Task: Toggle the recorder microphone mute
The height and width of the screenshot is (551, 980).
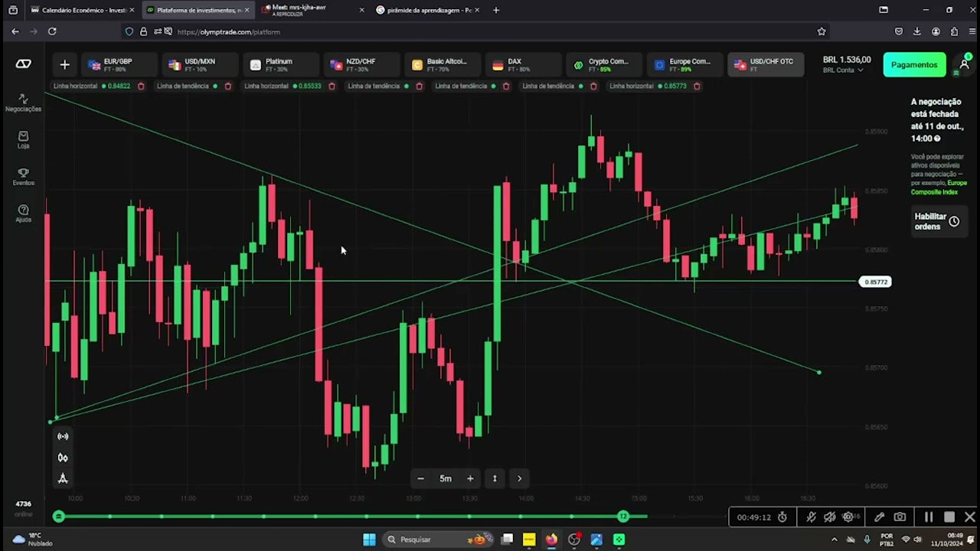Action: (811, 517)
